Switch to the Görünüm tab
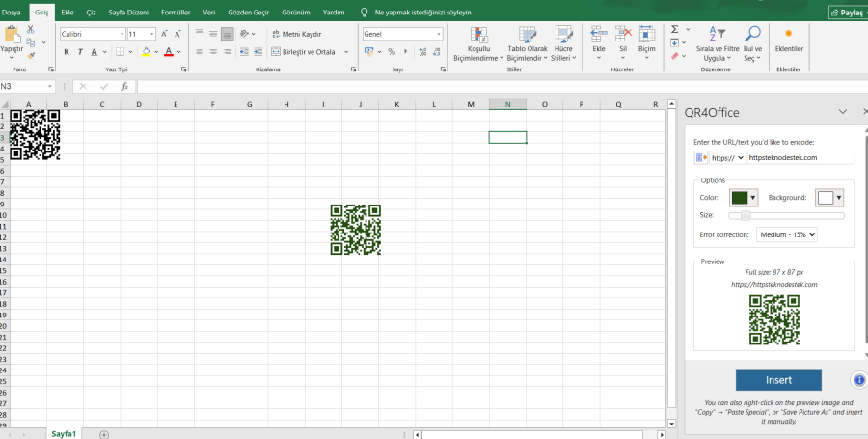This screenshot has height=439, width=868. (x=296, y=13)
